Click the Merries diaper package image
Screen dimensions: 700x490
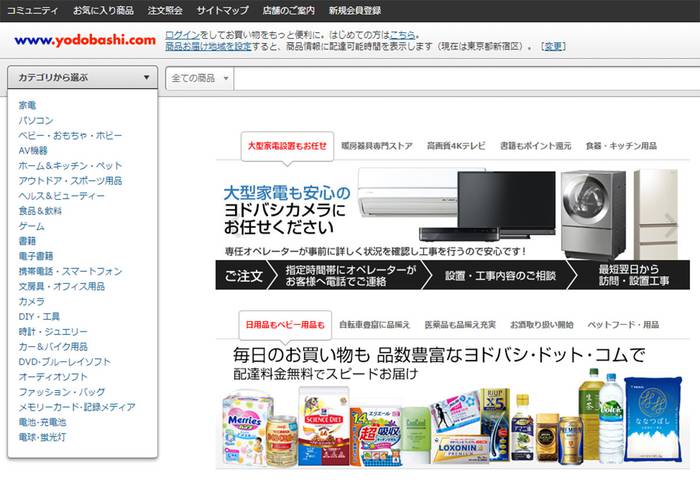246,428
